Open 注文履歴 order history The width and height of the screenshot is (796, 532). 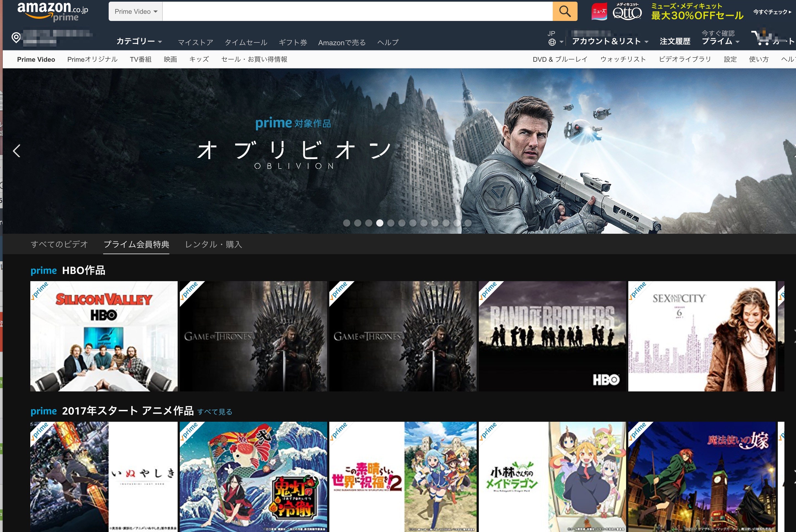coord(675,41)
